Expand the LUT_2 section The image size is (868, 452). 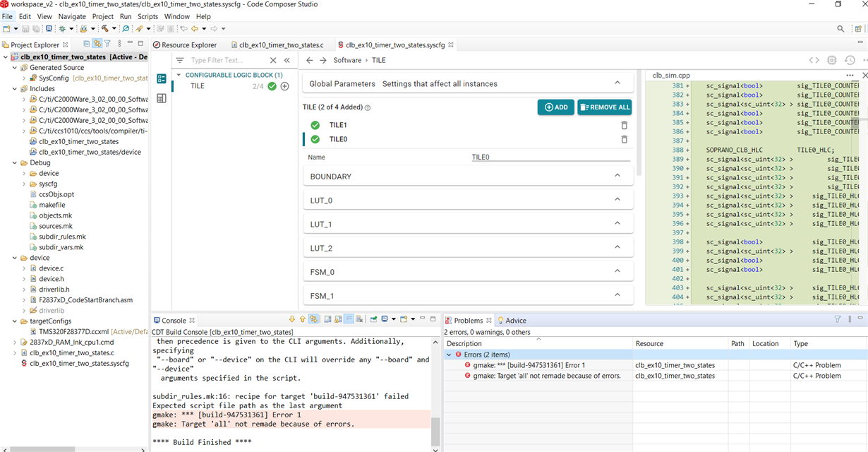[x=617, y=248]
